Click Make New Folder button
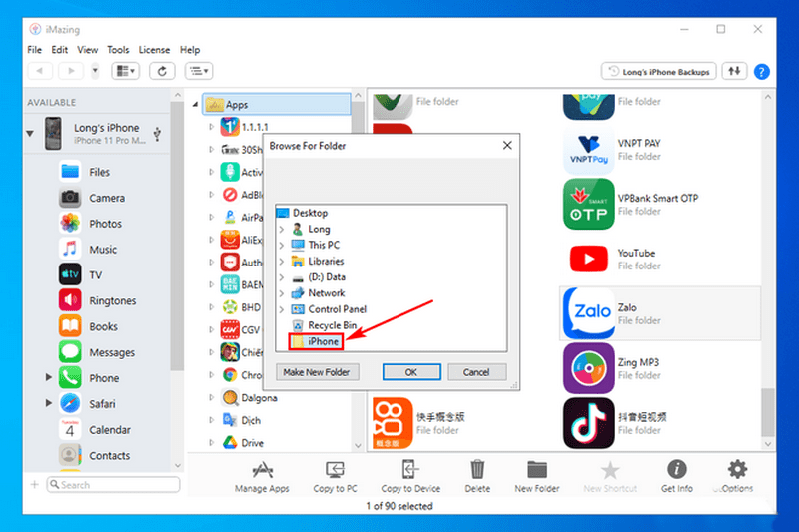 coord(317,372)
